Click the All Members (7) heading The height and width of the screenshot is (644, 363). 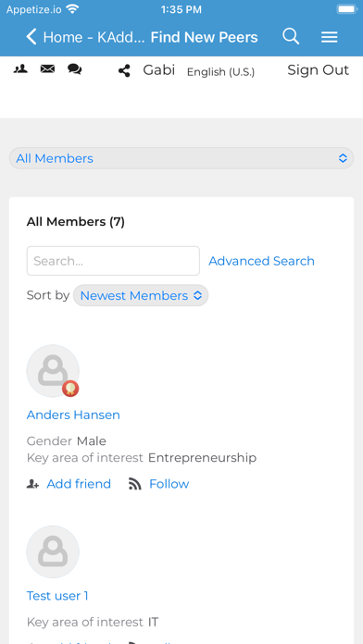[76, 222]
